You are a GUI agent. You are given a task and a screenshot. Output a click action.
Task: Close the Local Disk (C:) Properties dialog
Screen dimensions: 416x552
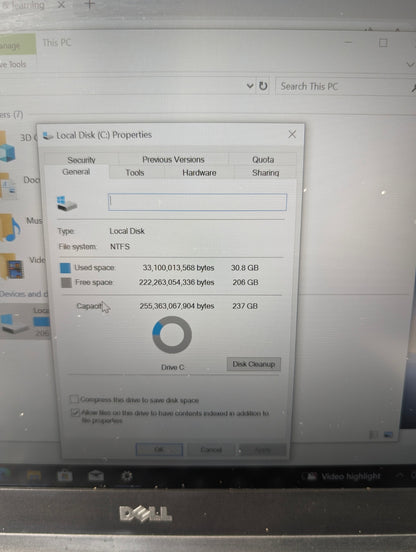tap(292, 134)
